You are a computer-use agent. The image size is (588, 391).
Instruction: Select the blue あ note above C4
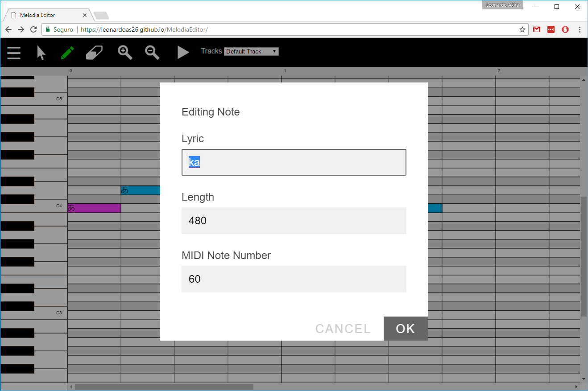pyautogui.click(x=141, y=190)
